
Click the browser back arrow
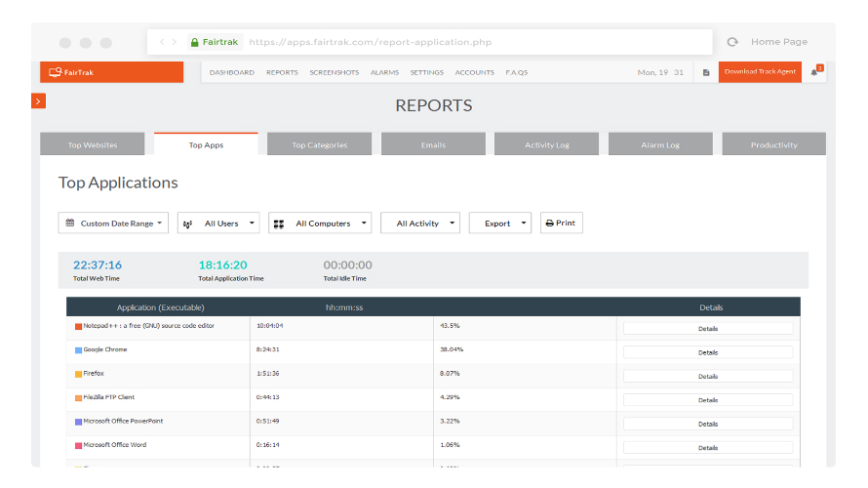[x=162, y=42]
